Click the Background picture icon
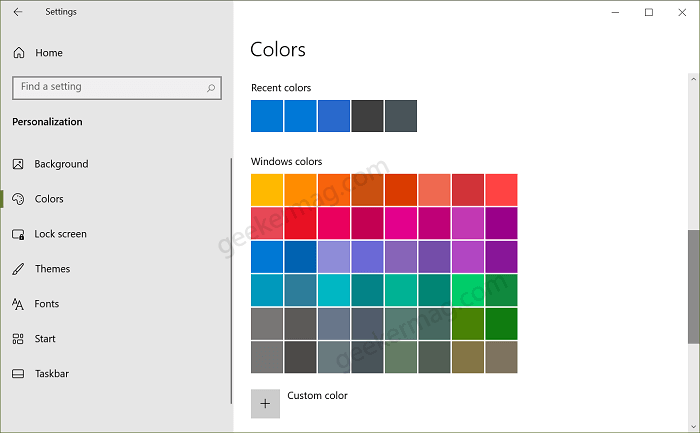700x433 pixels. click(18, 164)
